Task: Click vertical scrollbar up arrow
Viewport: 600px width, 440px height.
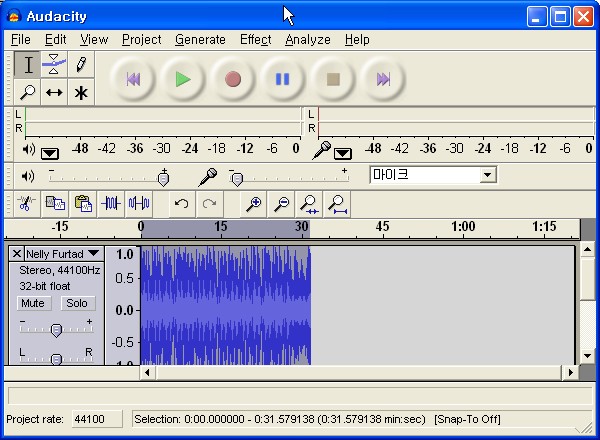Action: [x=587, y=250]
